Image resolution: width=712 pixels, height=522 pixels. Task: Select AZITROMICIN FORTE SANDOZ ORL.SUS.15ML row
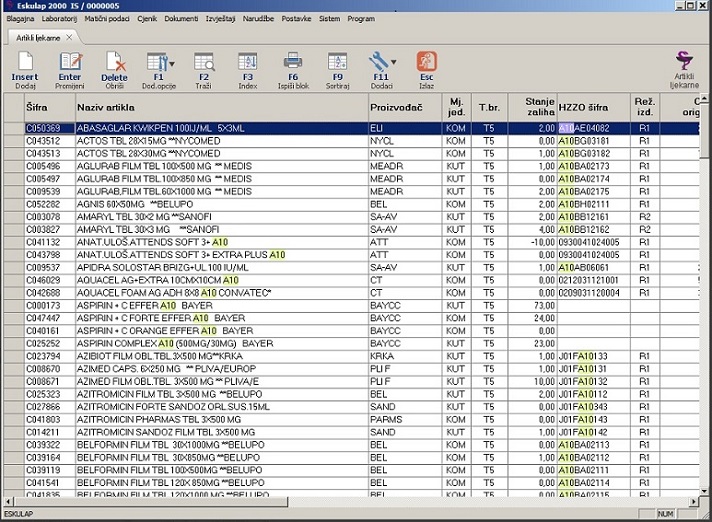pos(351,407)
